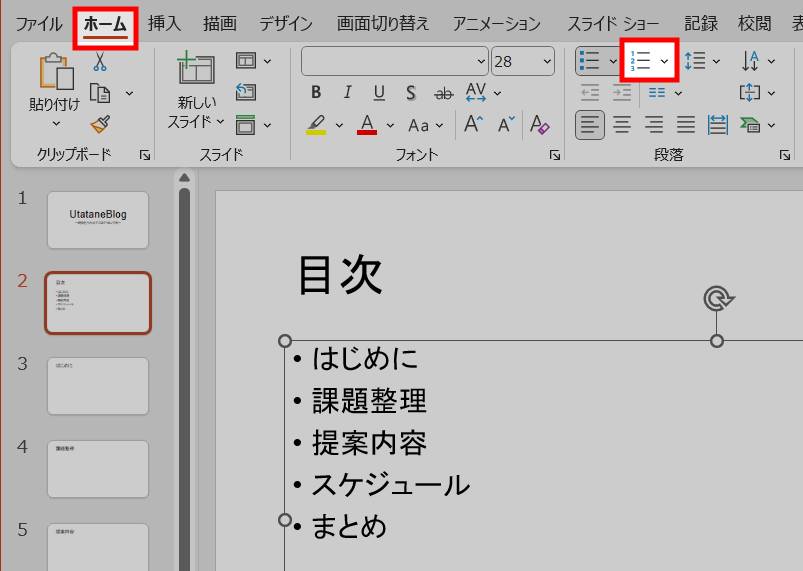This screenshot has height=571, width=803.
Task: Click the Text Direction icon
Action: tap(750, 61)
